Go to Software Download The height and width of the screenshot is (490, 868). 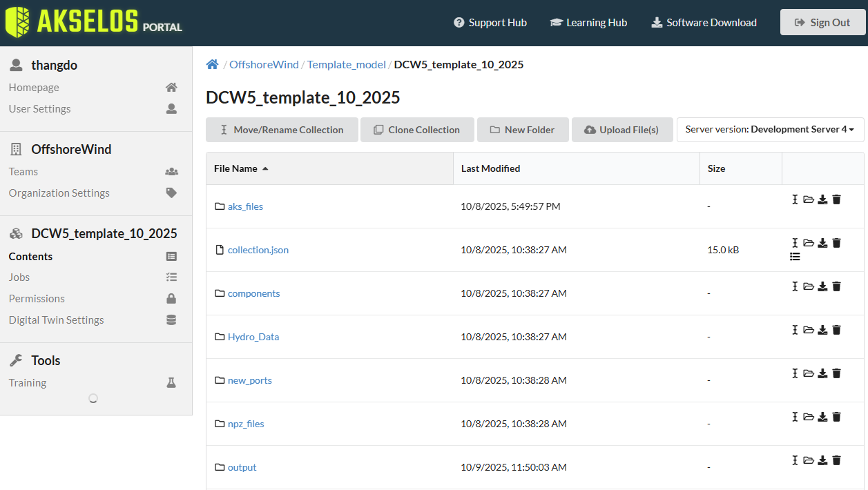[x=704, y=23]
